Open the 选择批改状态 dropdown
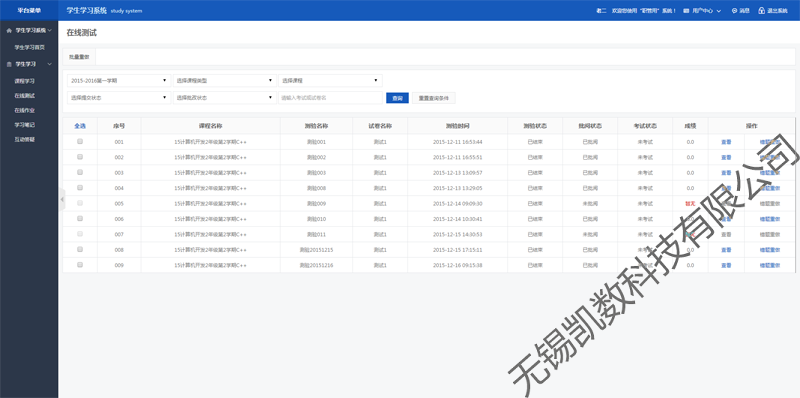Viewport: 800px width, 398px height. click(x=224, y=97)
